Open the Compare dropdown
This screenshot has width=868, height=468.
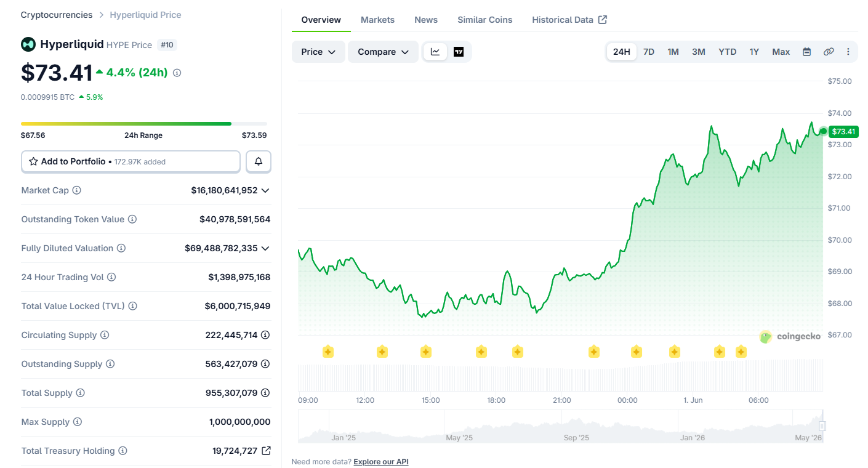click(x=383, y=52)
